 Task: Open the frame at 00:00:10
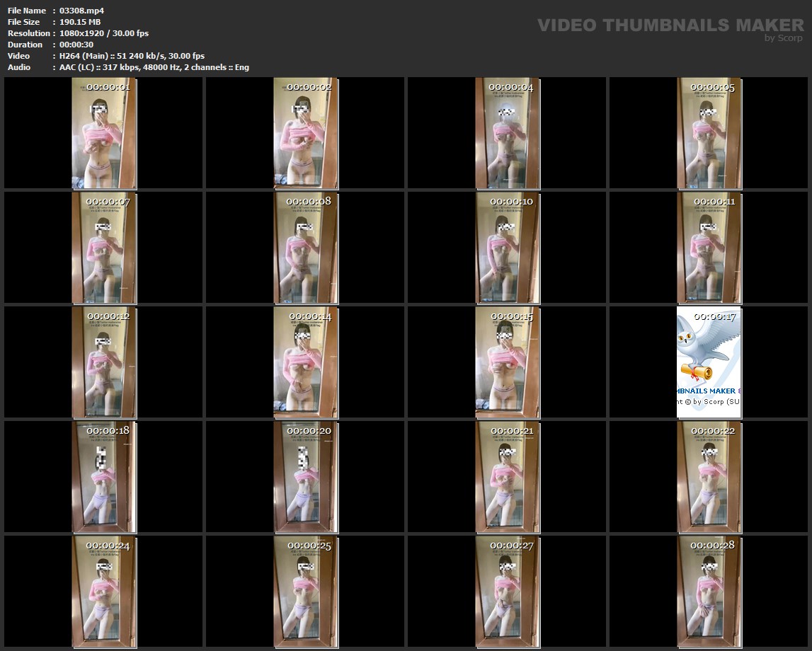508,248
